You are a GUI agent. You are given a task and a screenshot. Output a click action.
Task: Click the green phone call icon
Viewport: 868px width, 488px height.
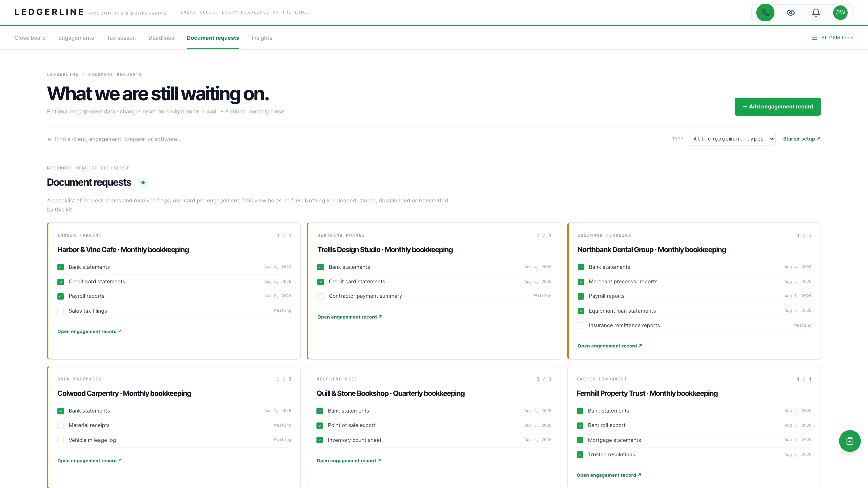pyautogui.click(x=765, y=12)
